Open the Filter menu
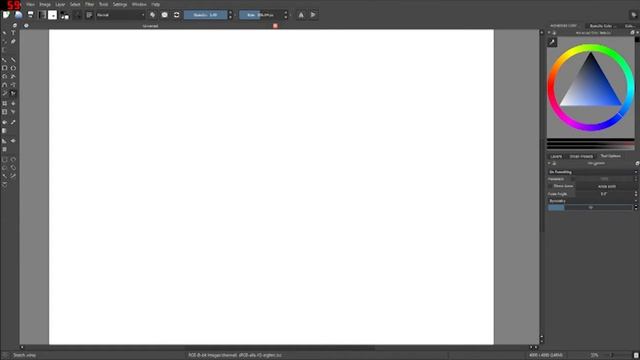 (89, 4)
